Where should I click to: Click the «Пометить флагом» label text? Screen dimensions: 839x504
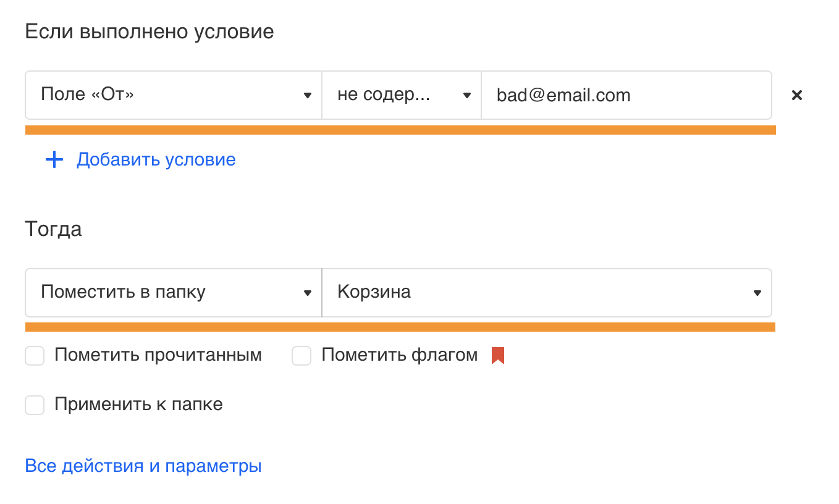pos(400,355)
